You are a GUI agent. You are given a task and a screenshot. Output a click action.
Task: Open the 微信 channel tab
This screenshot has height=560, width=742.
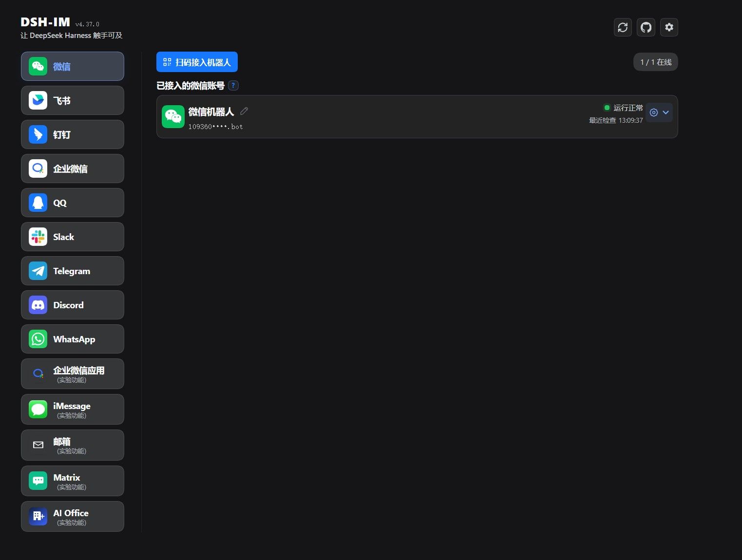(x=73, y=66)
